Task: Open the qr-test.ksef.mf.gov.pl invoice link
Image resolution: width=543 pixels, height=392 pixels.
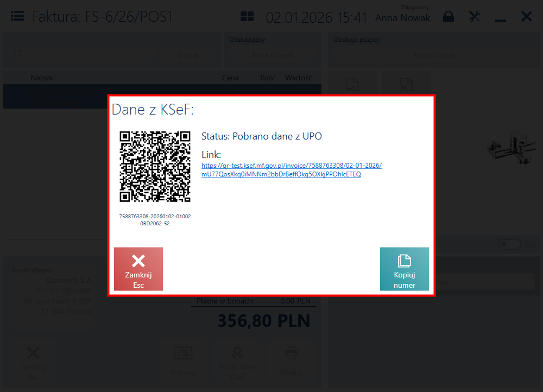Action: (292, 170)
